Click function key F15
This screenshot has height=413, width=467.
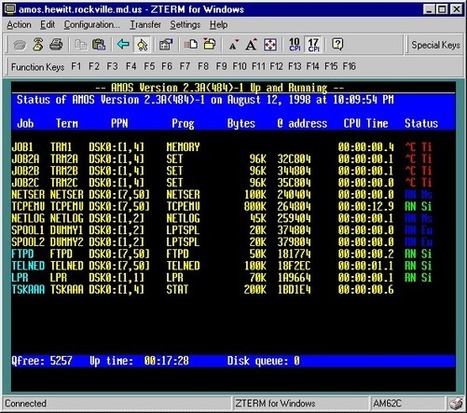331,66
